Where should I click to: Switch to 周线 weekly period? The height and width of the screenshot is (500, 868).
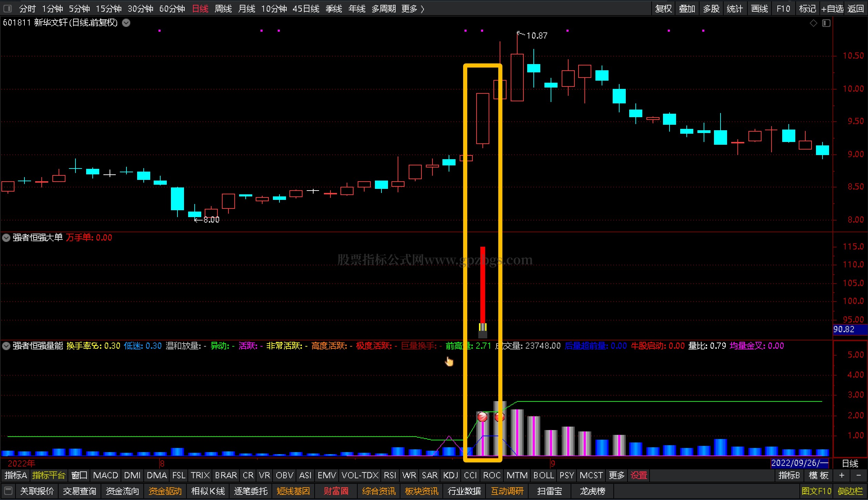(x=223, y=9)
